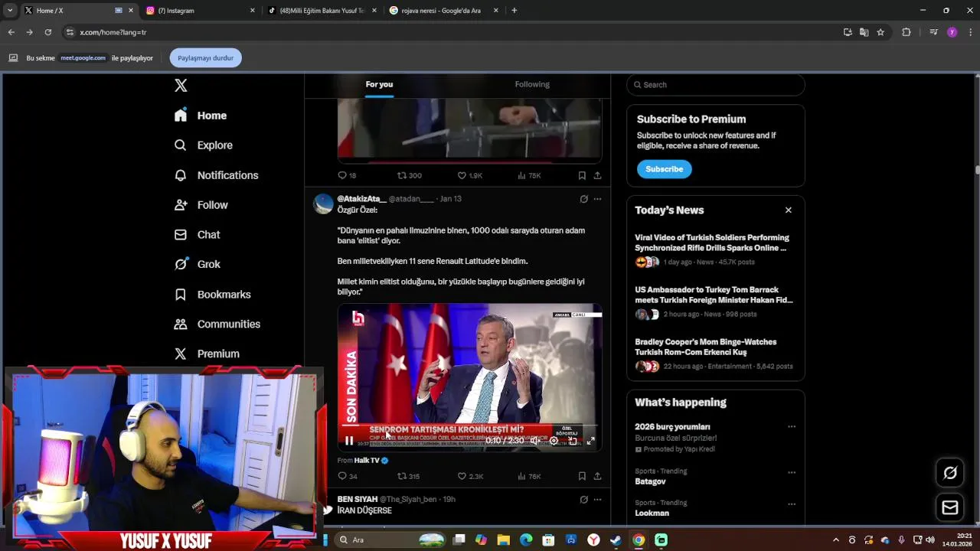Viewport: 980px width, 551px height.
Task: Open more options on the BEN SIYAH post
Action: 597,500
